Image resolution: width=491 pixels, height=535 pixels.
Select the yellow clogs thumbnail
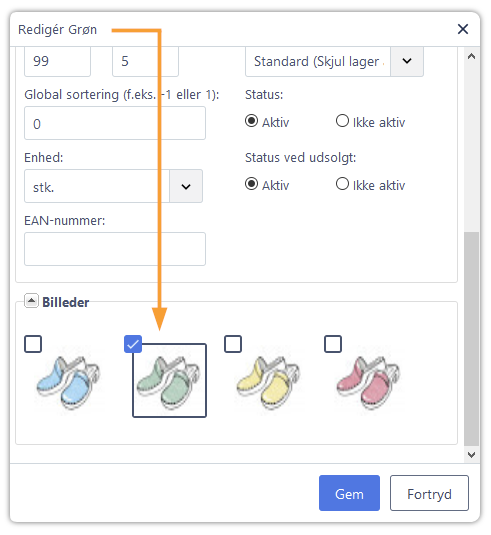(269, 381)
